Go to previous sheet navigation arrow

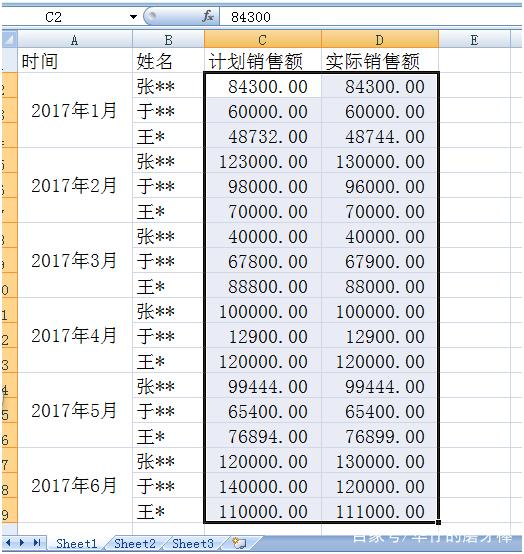click(x=8, y=542)
